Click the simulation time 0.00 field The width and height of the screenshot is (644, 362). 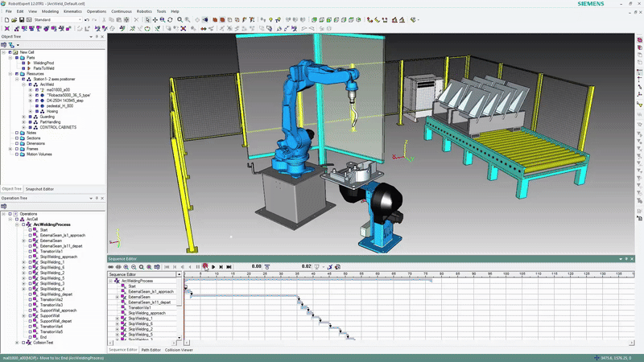point(256,266)
